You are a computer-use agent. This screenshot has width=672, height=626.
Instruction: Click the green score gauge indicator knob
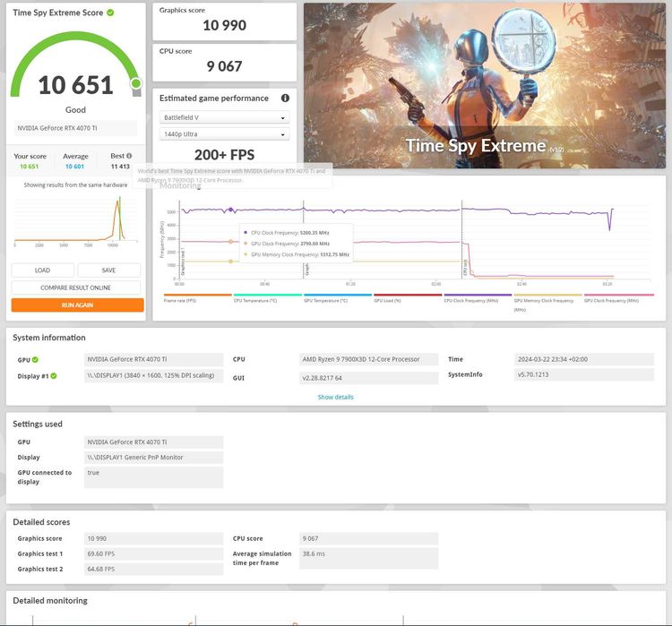point(136,83)
